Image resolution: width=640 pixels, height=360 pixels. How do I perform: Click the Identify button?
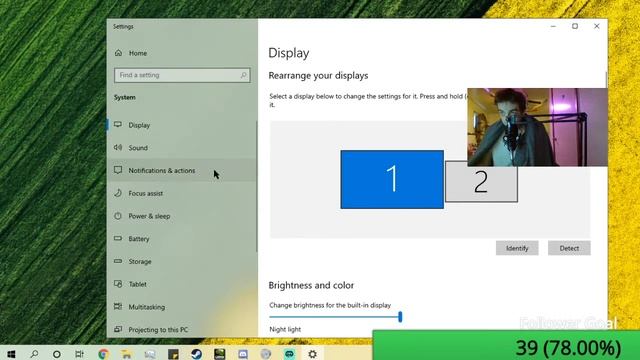517,248
